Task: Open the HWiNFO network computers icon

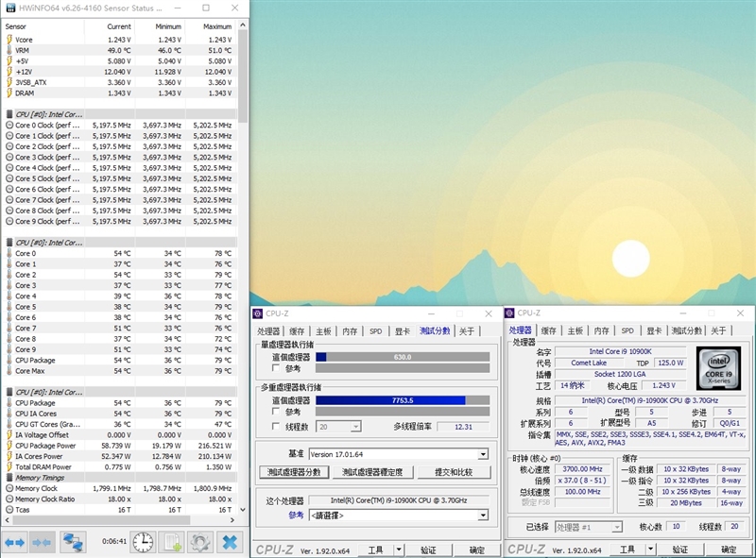Action: (73, 542)
